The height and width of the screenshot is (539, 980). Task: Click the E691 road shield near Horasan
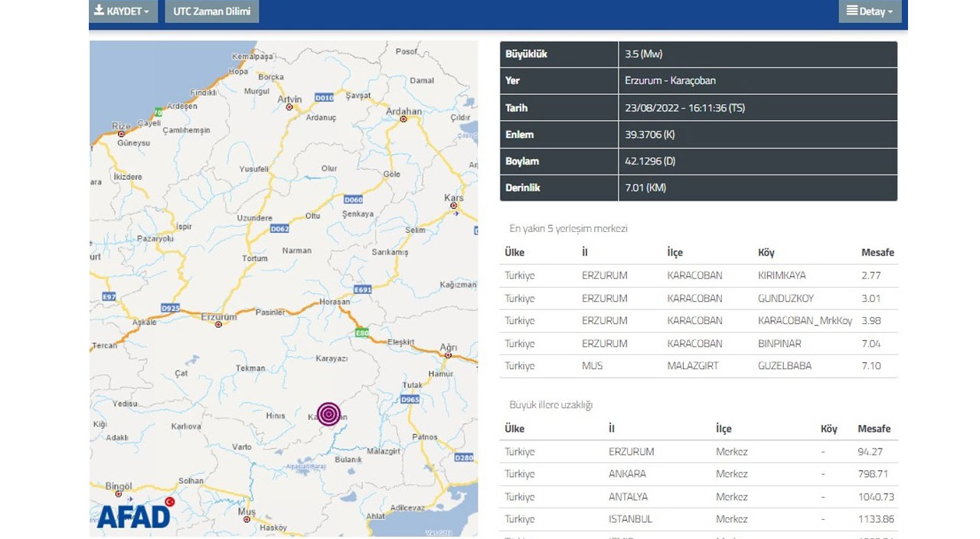[362, 290]
